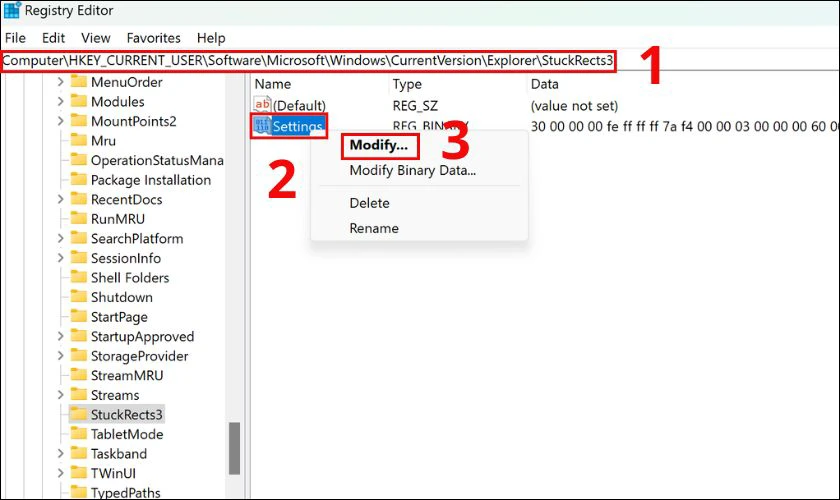
Task: Choose Modify... from the context menu
Action: [x=379, y=145]
